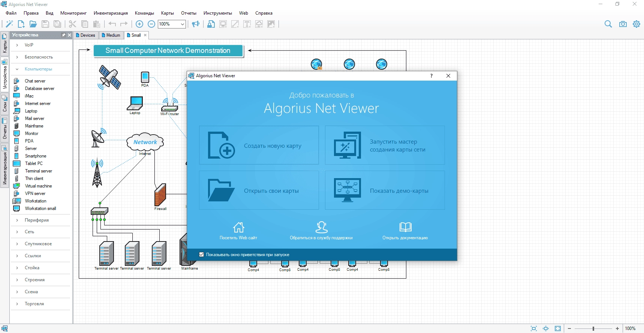Expand the VoIP device category
This screenshot has width=644, height=333.
pyautogui.click(x=17, y=45)
